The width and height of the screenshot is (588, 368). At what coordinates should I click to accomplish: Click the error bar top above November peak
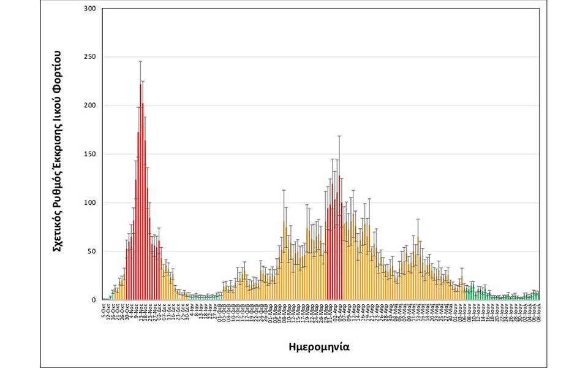click(140, 61)
